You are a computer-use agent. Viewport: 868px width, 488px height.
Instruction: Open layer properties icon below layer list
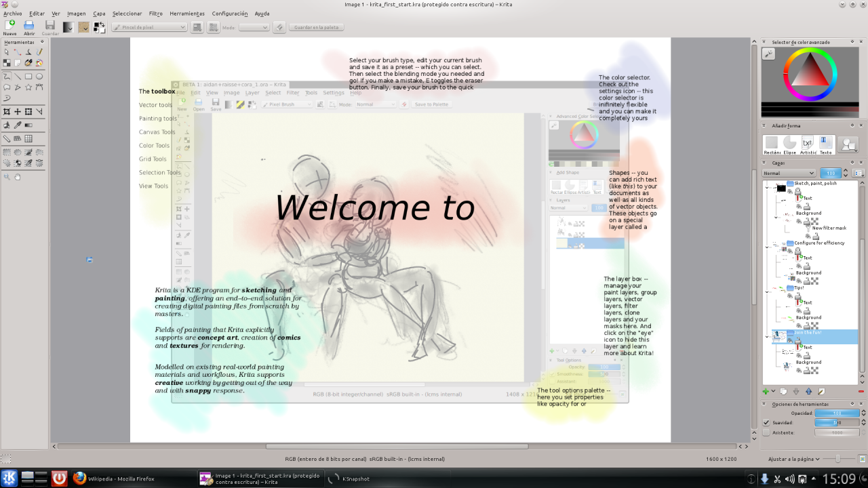click(x=821, y=391)
